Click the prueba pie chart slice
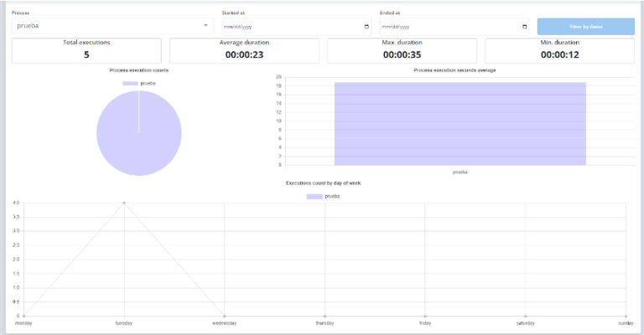The height and width of the screenshot is (335, 644). click(x=139, y=133)
